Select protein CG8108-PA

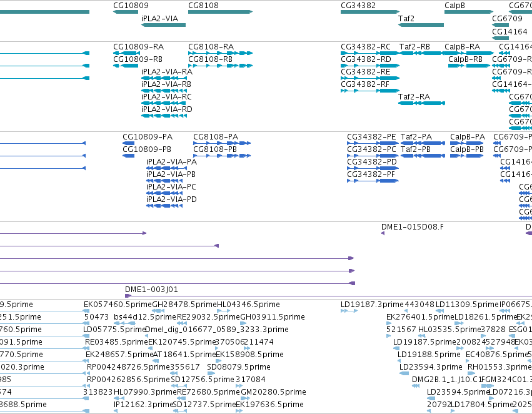click(x=222, y=143)
